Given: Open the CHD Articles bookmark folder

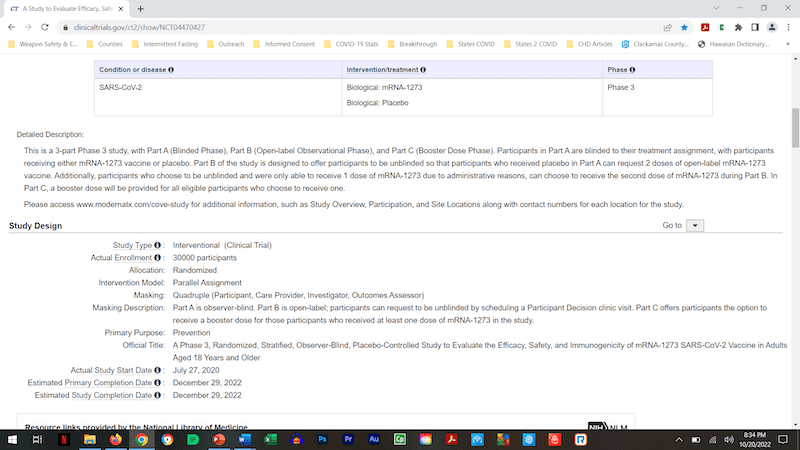Looking at the screenshot, I should pyautogui.click(x=589, y=44).
